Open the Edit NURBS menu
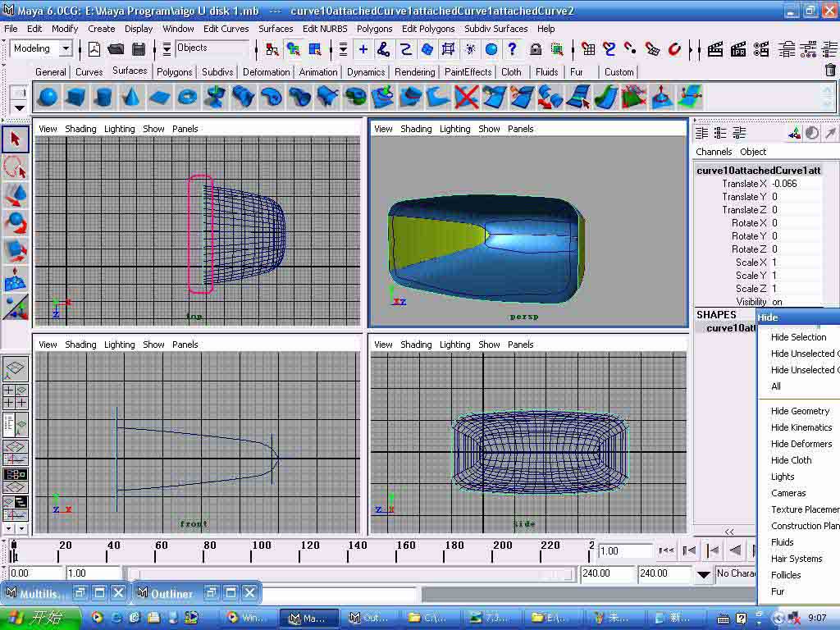Viewport: 840px width, 630px height. pyautogui.click(x=325, y=29)
